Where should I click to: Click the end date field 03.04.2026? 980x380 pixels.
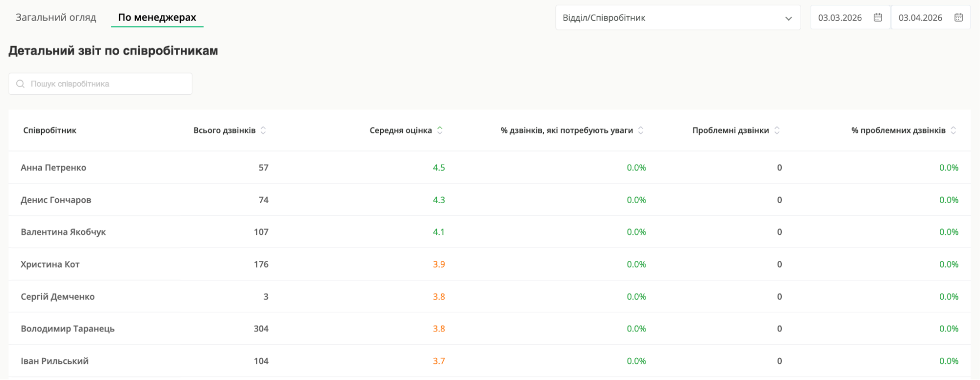tap(920, 18)
